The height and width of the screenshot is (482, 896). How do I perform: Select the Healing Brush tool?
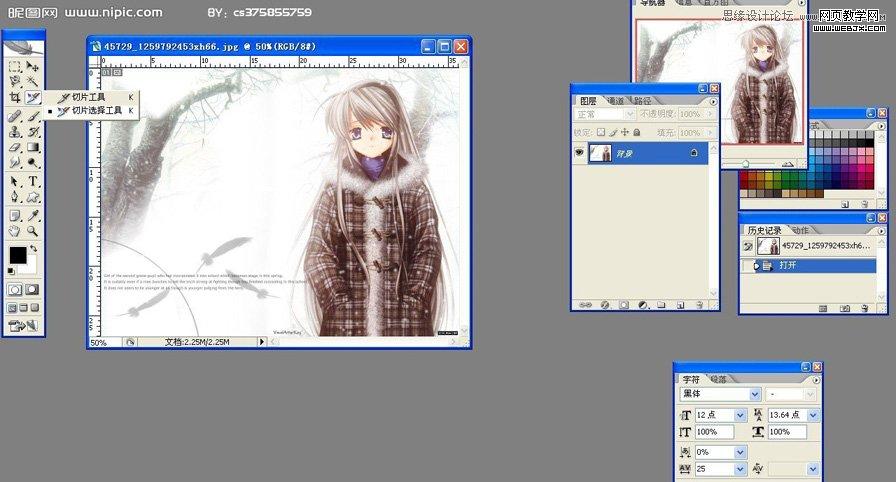point(15,117)
